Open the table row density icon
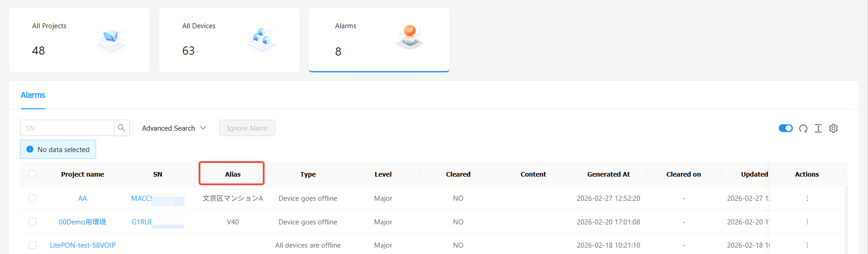This screenshot has height=254, width=868. click(818, 128)
